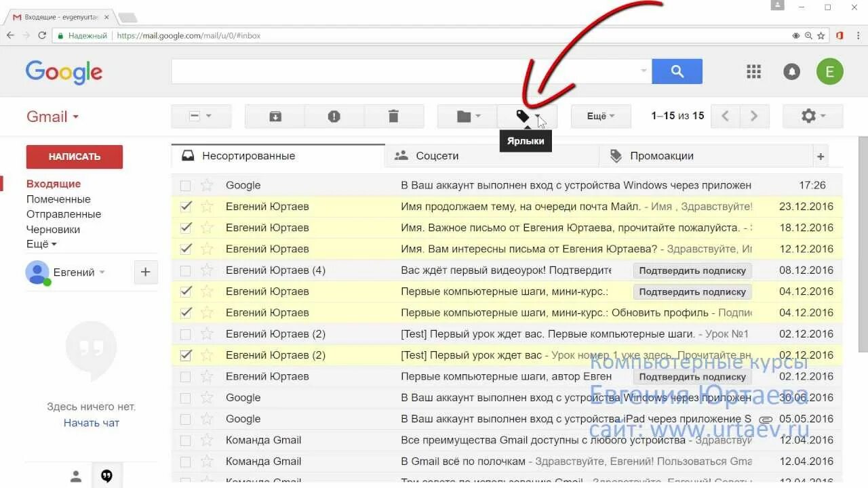
Task: Go to the older messages page arrow
Action: [753, 117]
